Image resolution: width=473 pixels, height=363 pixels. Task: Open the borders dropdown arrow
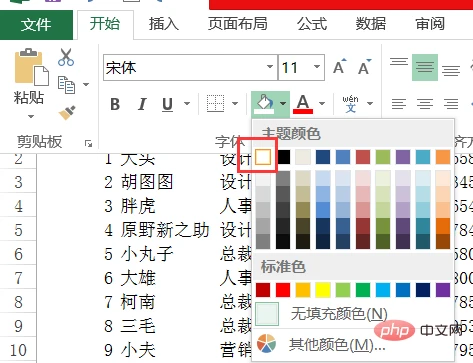(x=235, y=104)
